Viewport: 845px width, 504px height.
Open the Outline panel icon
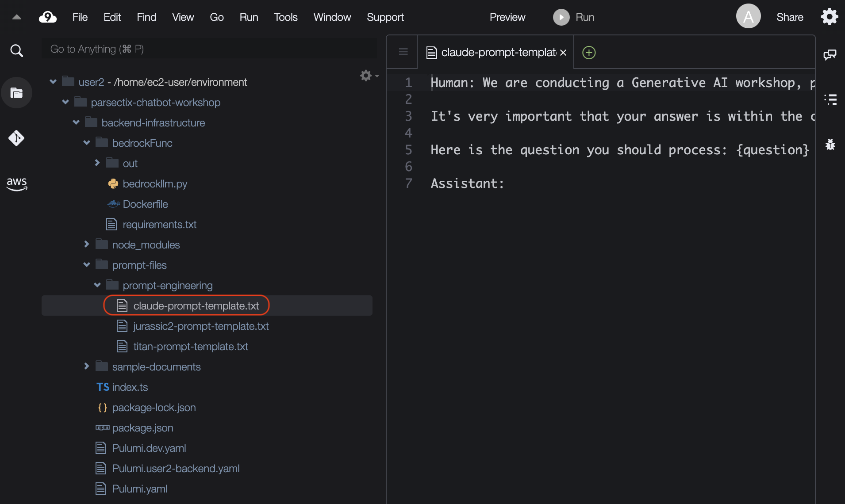830,99
